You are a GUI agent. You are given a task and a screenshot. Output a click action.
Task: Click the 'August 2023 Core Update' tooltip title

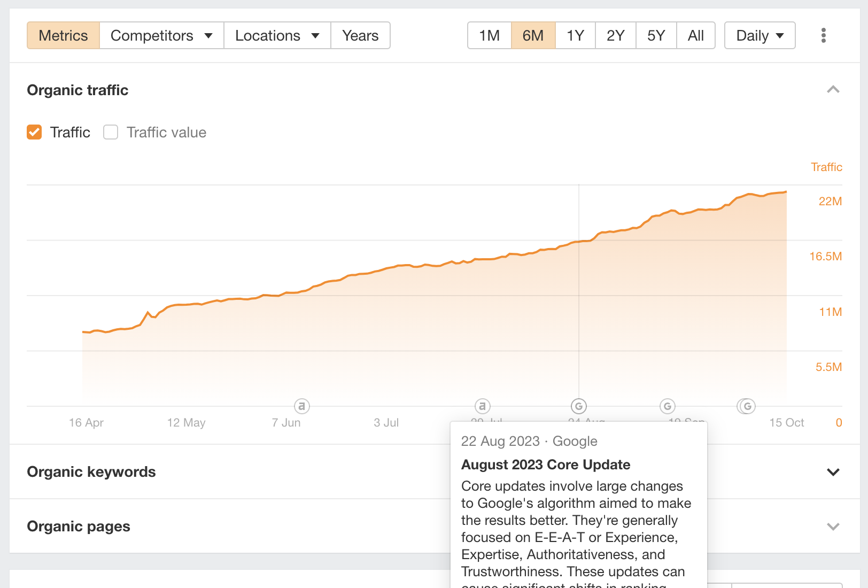tap(546, 465)
